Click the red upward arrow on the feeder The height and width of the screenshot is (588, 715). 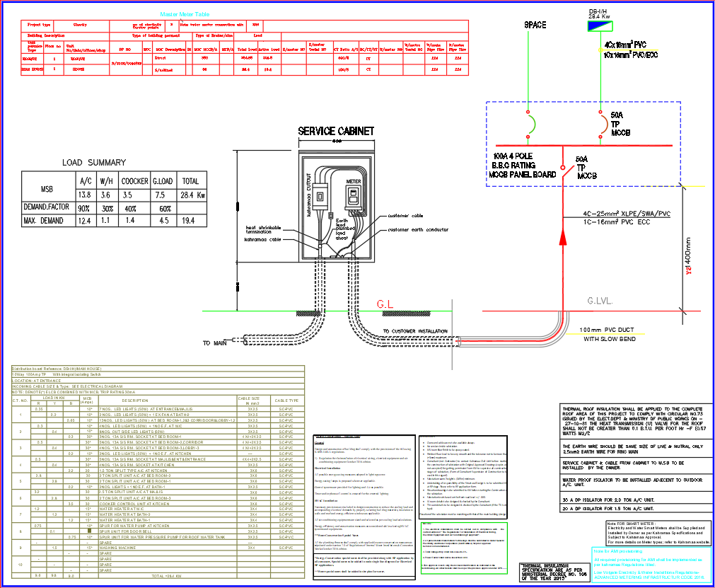[563, 237]
